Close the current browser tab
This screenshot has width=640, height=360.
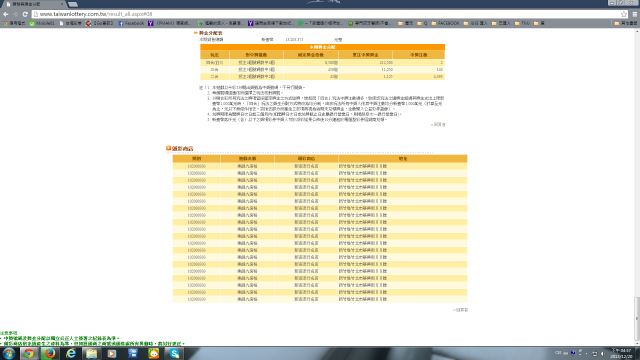pos(62,4)
